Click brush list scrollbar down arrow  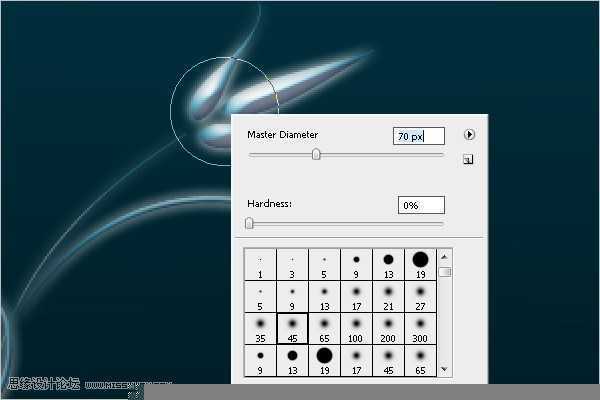(x=444, y=369)
